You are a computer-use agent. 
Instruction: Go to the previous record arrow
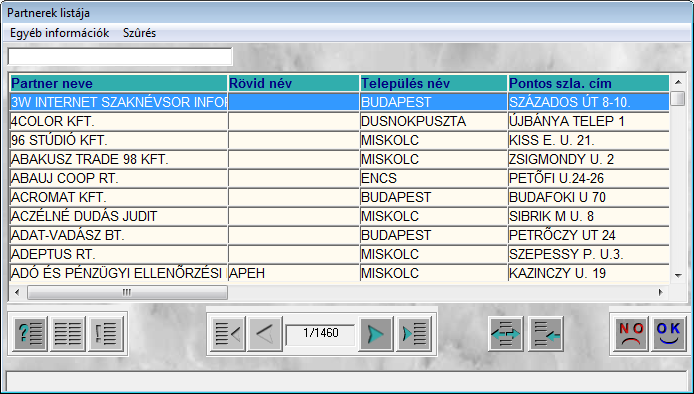pyautogui.click(x=265, y=334)
